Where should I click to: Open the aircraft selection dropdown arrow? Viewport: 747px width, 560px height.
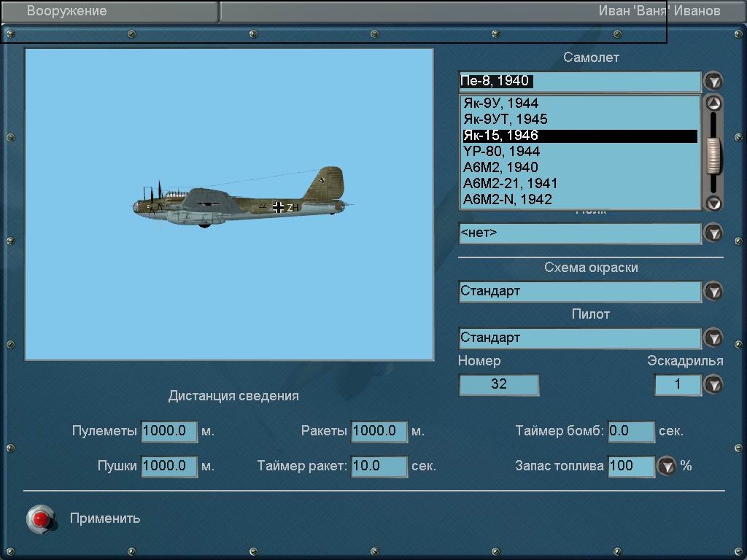[x=713, y=81]
